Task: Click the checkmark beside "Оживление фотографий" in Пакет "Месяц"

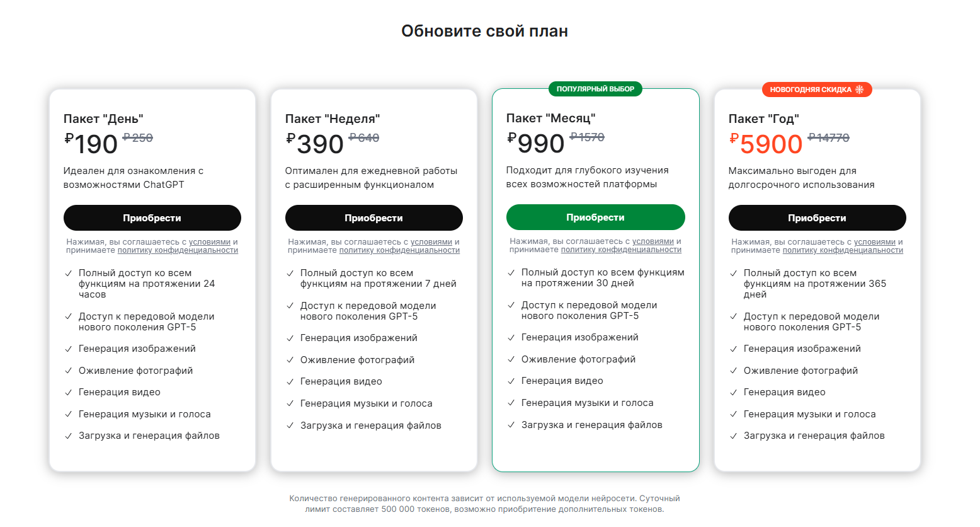Action: coord(511,359)
